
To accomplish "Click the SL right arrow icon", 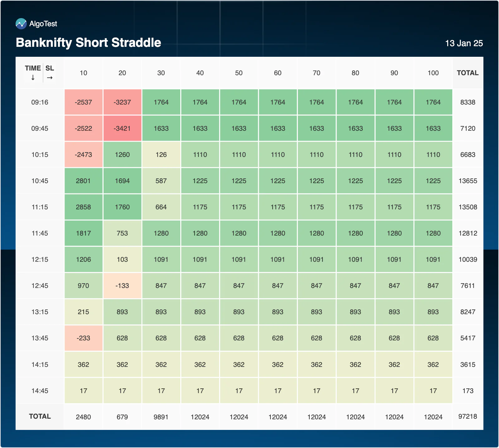I will click(50, 78).
